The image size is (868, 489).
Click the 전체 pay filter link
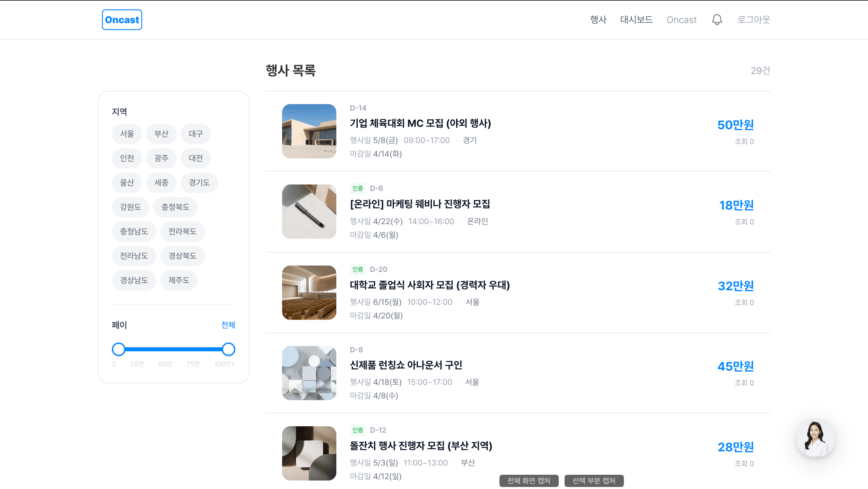tap(228, 325)
